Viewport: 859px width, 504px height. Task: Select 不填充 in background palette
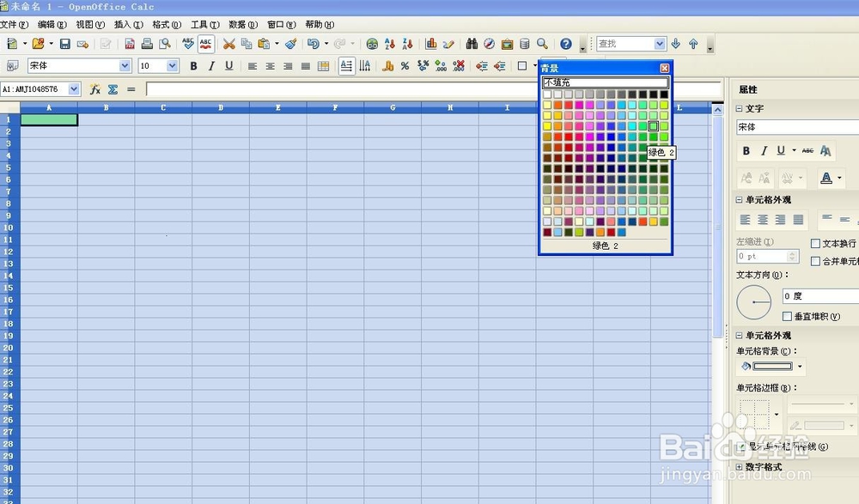coord(606,82)
